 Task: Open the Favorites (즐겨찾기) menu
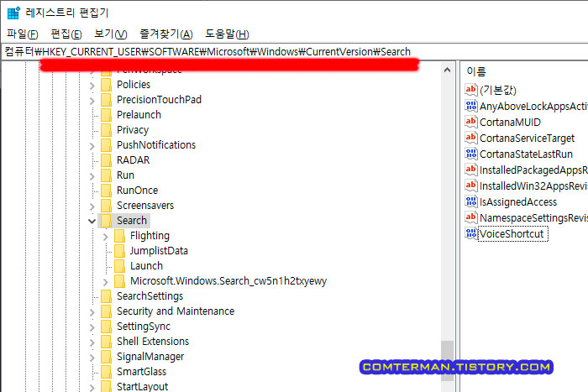pyautogui.click(x=166, y=34)
